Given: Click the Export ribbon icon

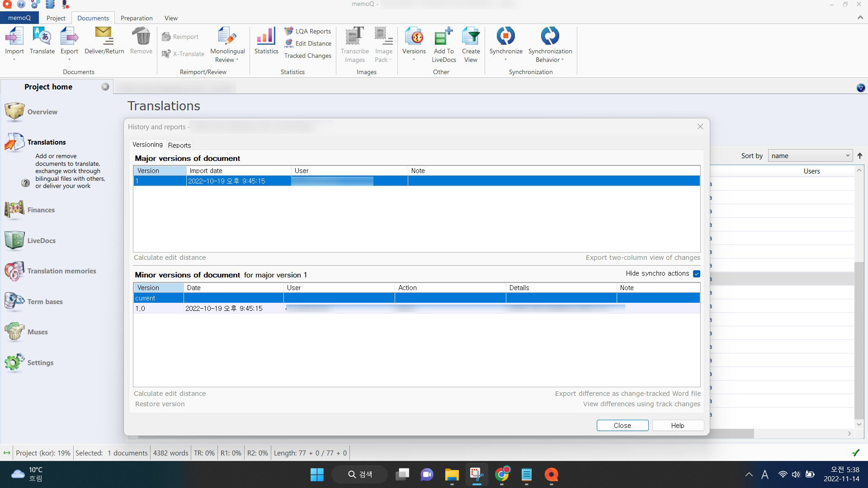Looking at the screenshot, I should pyautogui.click(x=69, y=36).
